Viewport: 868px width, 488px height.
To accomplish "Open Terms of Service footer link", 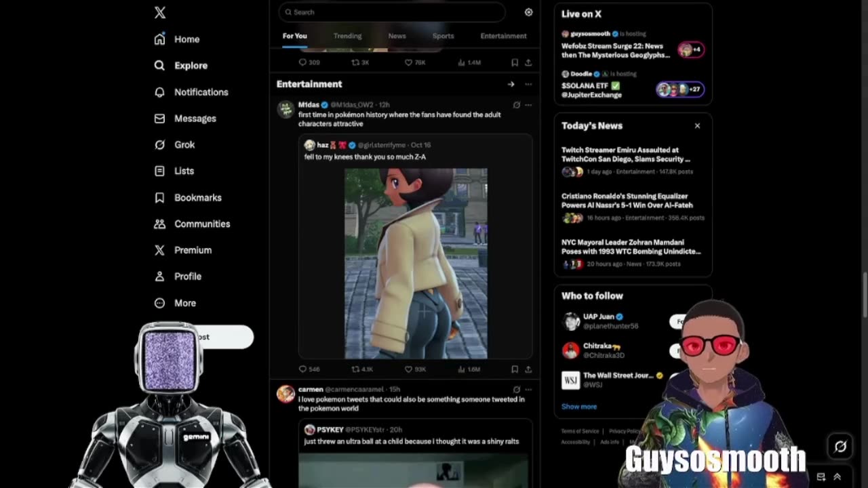I will click(580, 431).
